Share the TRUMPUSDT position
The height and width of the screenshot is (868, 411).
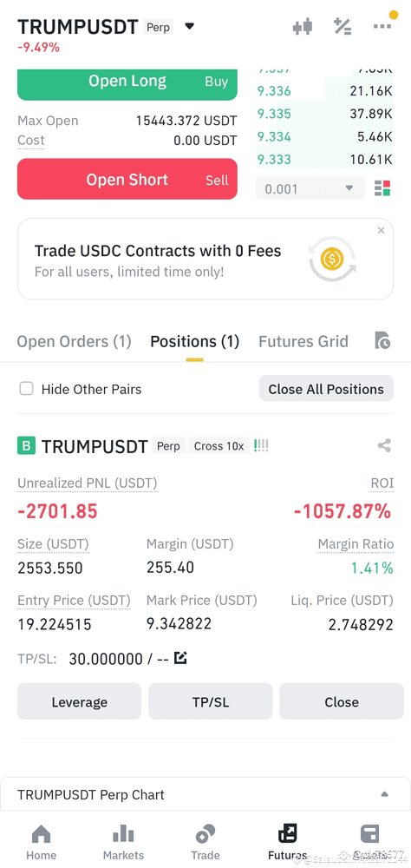[x=384, y=445]
